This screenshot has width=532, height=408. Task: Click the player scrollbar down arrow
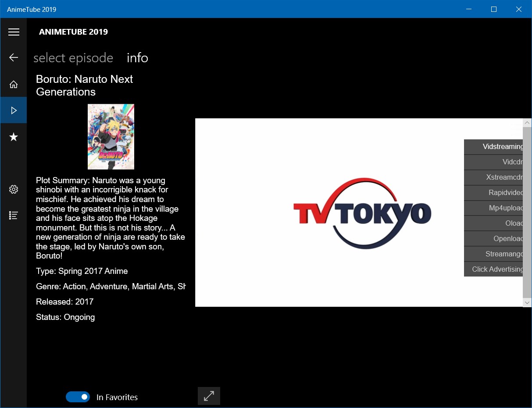point(527,302)
